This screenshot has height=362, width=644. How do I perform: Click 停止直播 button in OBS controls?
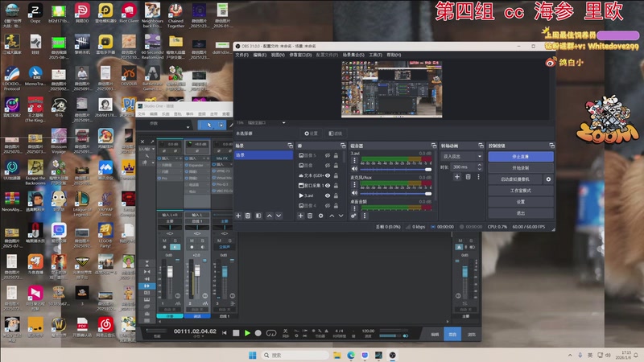(521, 156)
